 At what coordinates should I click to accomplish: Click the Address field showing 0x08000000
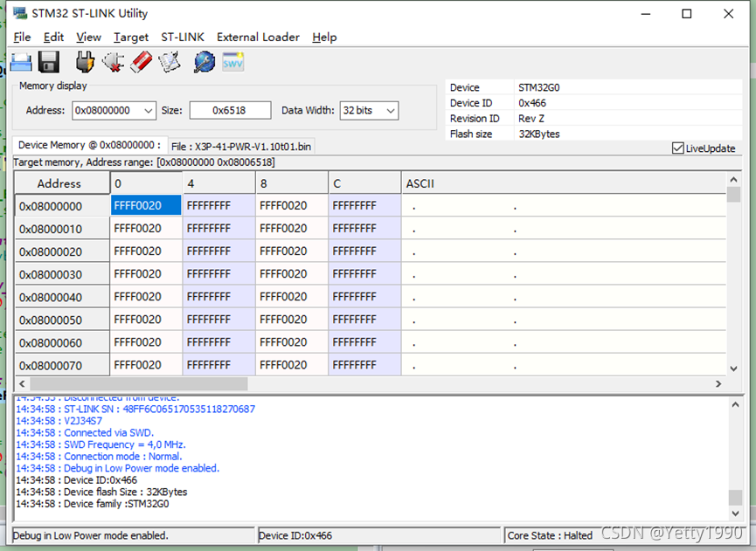(107, 110)
